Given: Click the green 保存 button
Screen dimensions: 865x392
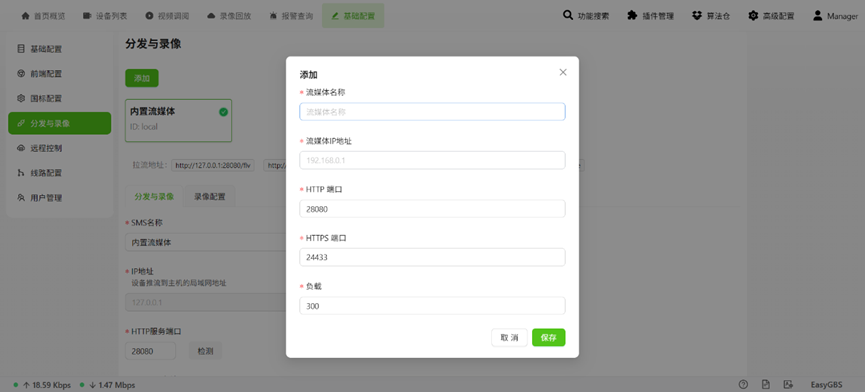Looking at the screenshot, I should click(548, 337).
